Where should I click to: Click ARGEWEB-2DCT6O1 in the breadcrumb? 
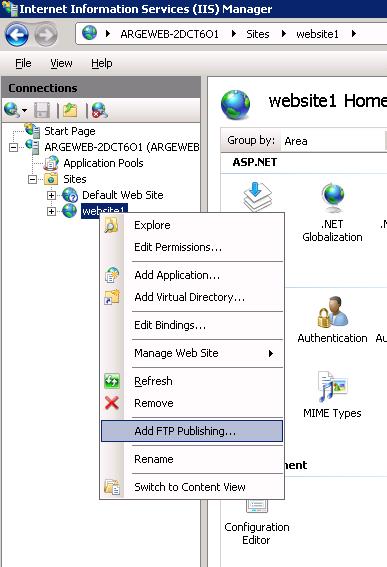pyautogui.click(x=169, y=34)
